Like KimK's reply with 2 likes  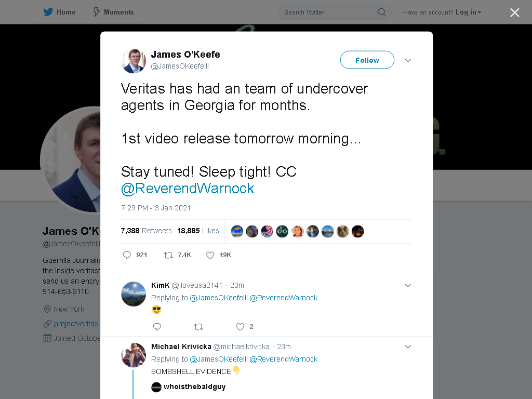240,327
